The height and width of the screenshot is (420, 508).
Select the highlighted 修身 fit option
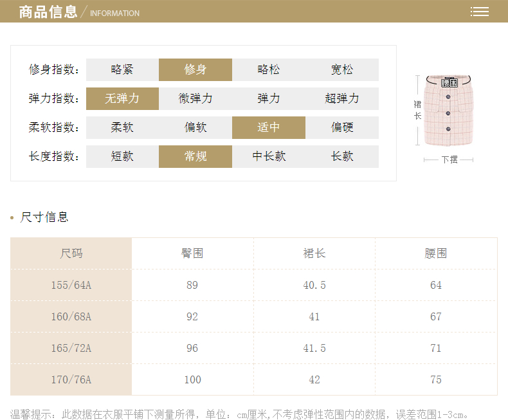(x=195, y=69)
